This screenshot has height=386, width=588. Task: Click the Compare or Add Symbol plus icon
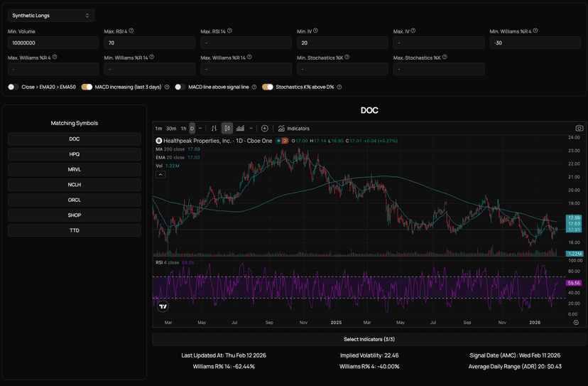click(x=265, y=129)
